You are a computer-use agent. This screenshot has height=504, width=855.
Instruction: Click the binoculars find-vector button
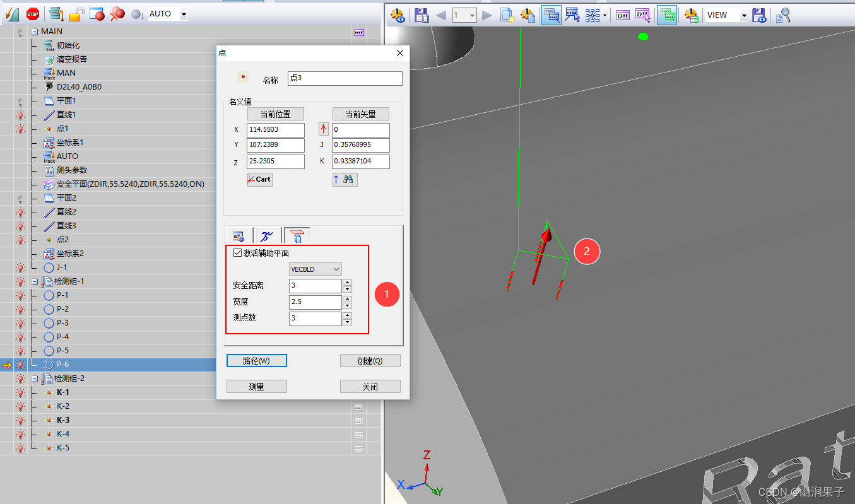[345, 179]
